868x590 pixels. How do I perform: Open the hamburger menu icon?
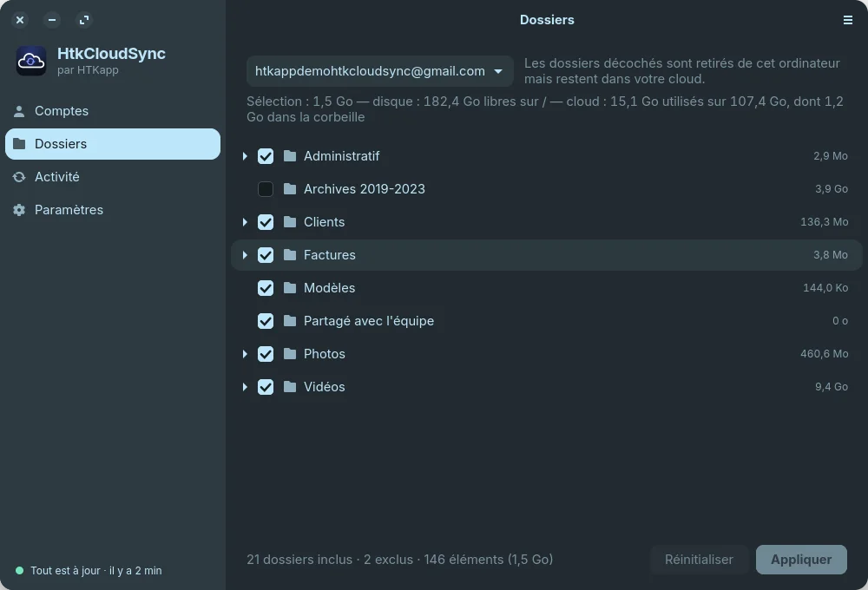point(847,20)
